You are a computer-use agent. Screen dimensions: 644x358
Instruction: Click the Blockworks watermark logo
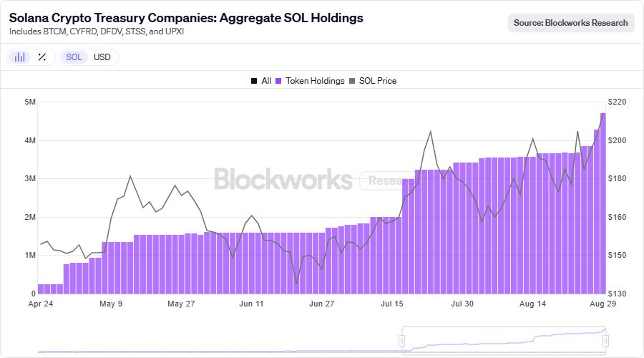pos(283,179)
